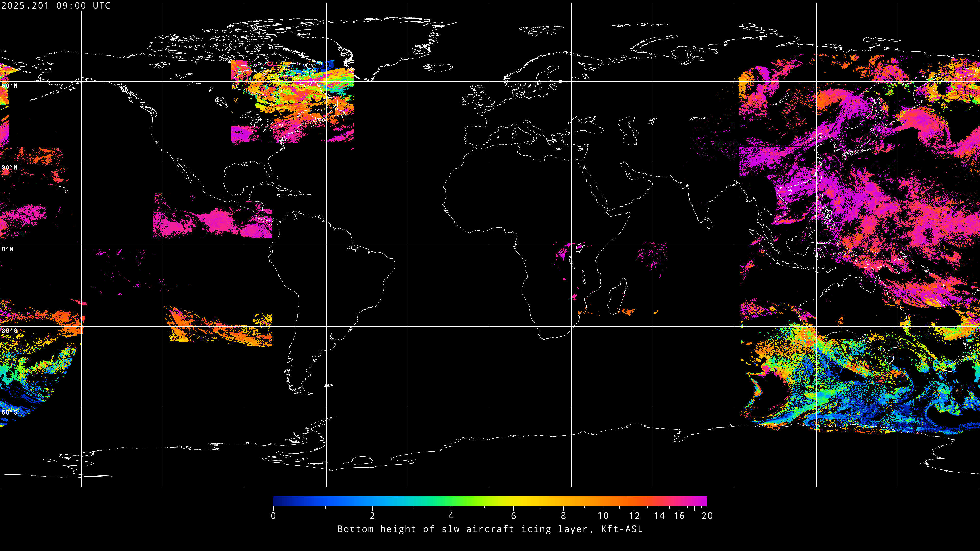Viewport: 980px width, 551px height.
Task: Click the 30° N latitude label
Action: click(9, 168)
